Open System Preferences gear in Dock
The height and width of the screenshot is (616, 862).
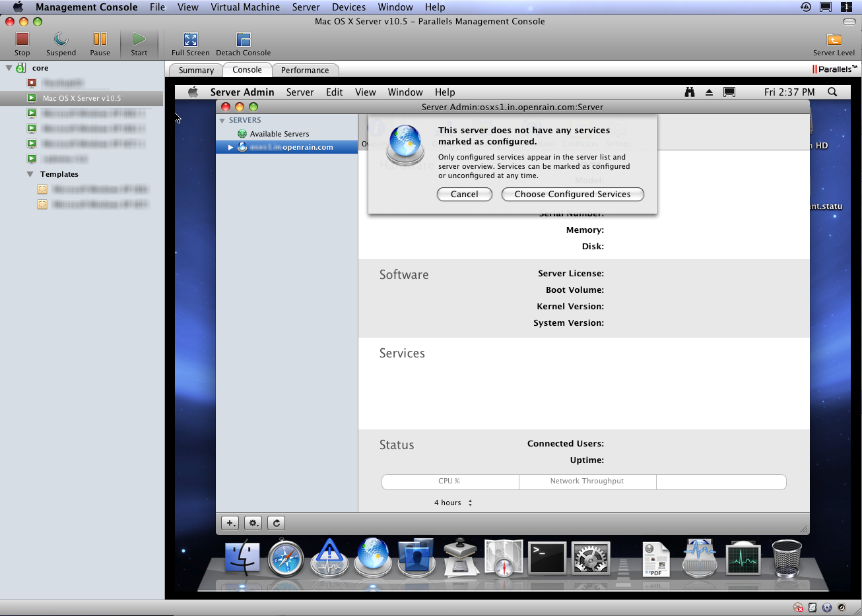coord(591,559)
